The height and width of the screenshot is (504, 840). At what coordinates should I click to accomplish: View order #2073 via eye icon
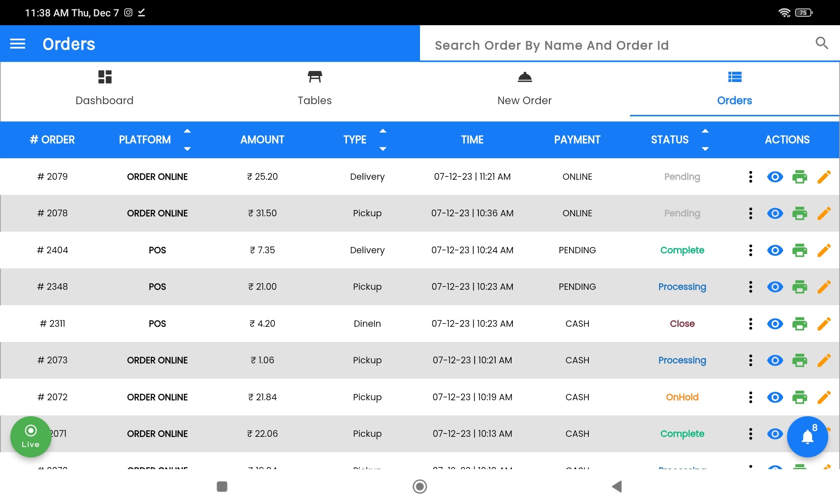775,360
